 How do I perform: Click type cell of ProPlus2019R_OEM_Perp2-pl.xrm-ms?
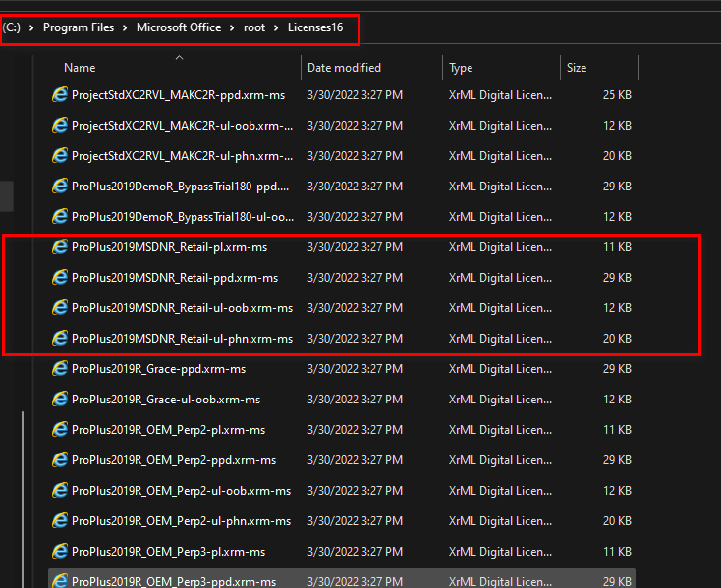[500, 430]
